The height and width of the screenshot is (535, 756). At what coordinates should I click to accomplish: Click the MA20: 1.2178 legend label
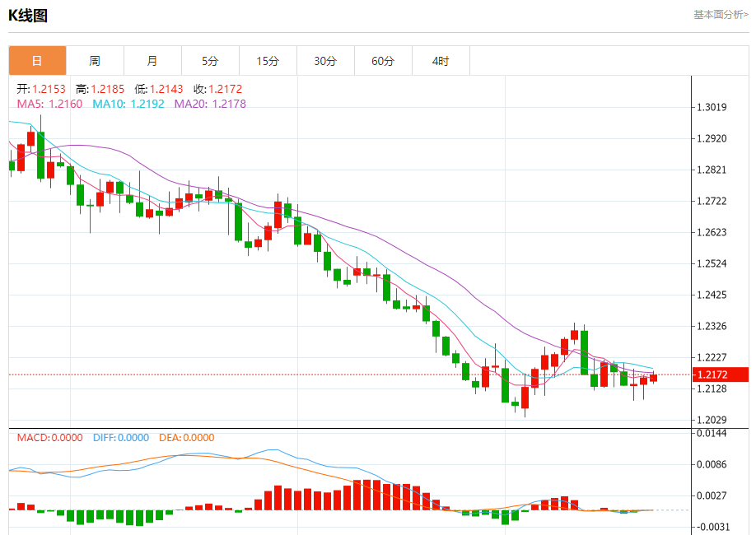tap(210, 104)
